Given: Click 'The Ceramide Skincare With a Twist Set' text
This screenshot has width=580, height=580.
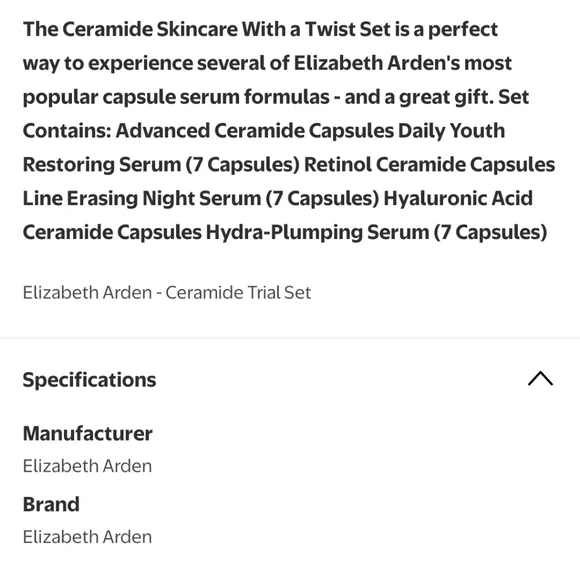Looking at the screenshot, I should [207, 29].
